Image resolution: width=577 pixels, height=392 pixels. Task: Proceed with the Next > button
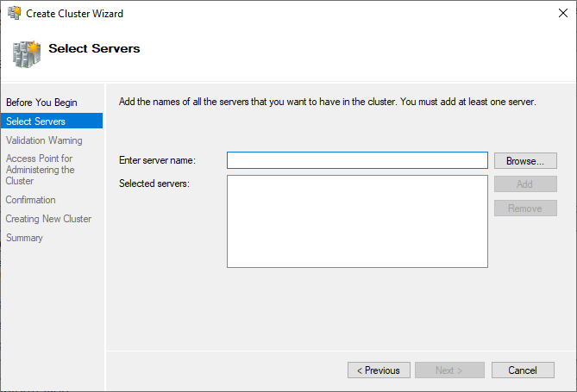tap(449, 370)
